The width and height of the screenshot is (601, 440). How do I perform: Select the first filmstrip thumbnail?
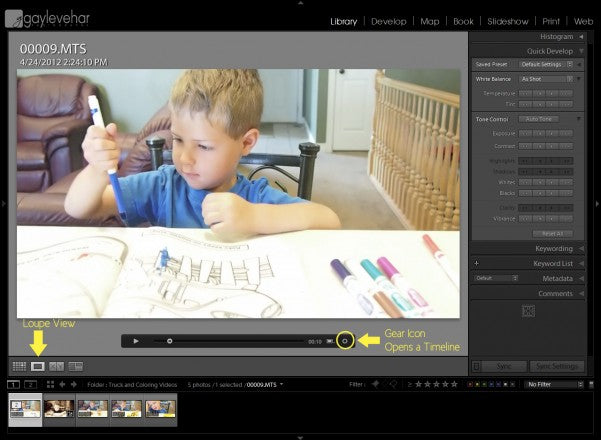point(26,408)
